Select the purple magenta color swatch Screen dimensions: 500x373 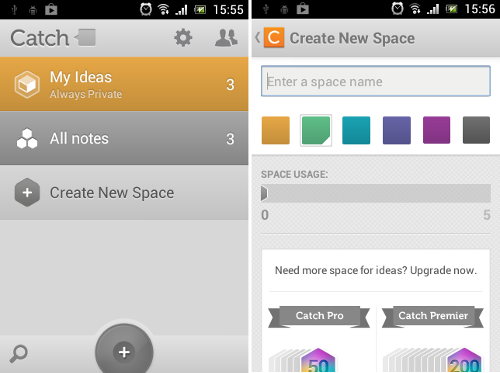click(x=436, y=130)
